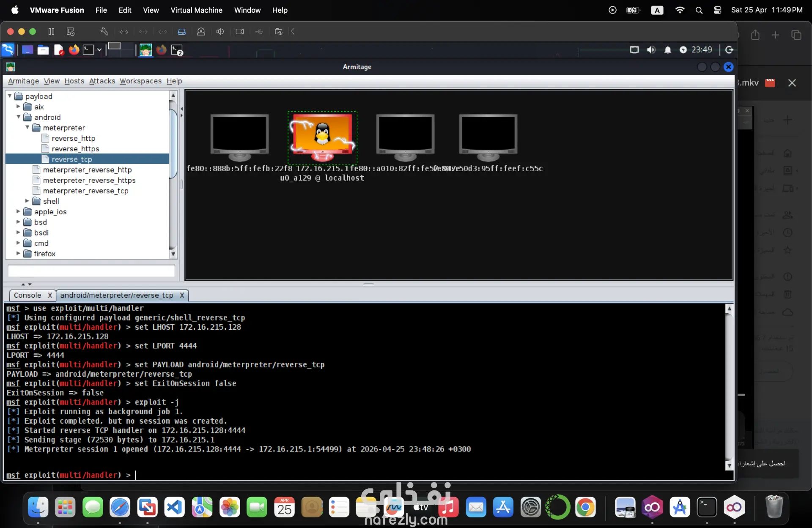Switch to the Firefox taskbar window
The width and height of the screenshot is (812, 528).
[162, 50]
